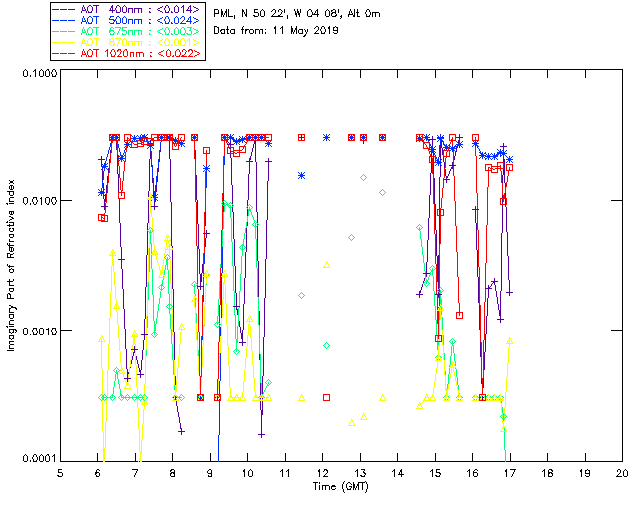Click the 7 tick on the time axis
This screenshot has width=640, height=512.
coord(135,472)
